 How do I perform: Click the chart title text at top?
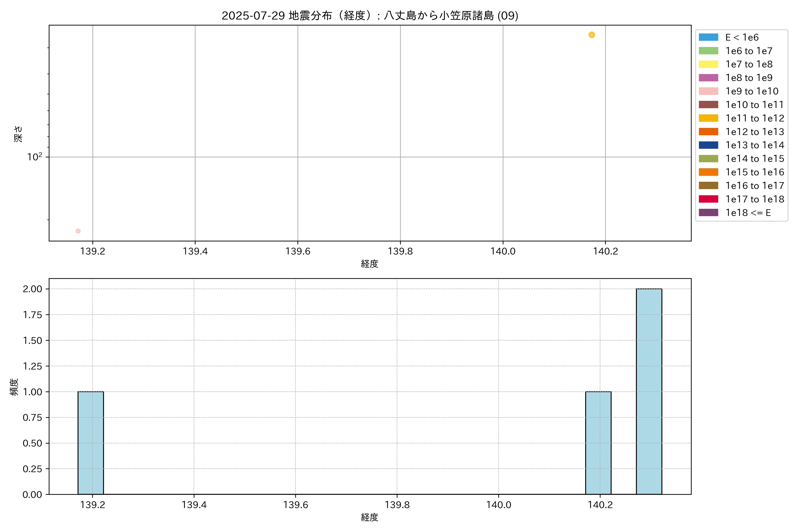370,16
